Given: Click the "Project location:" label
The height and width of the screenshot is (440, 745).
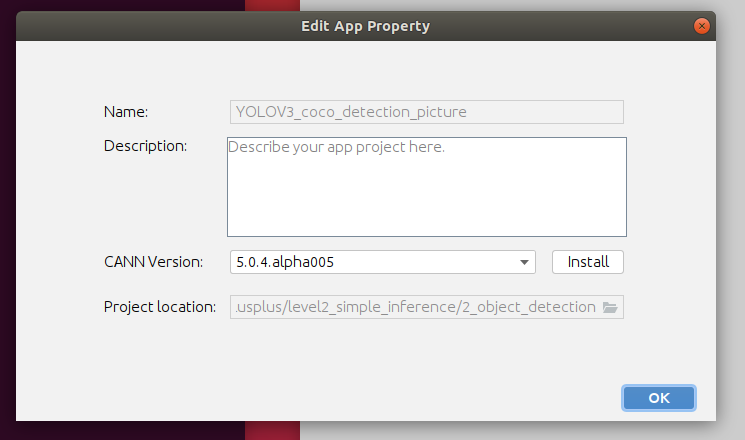Looking at the screenshot, I should (159, 307).
